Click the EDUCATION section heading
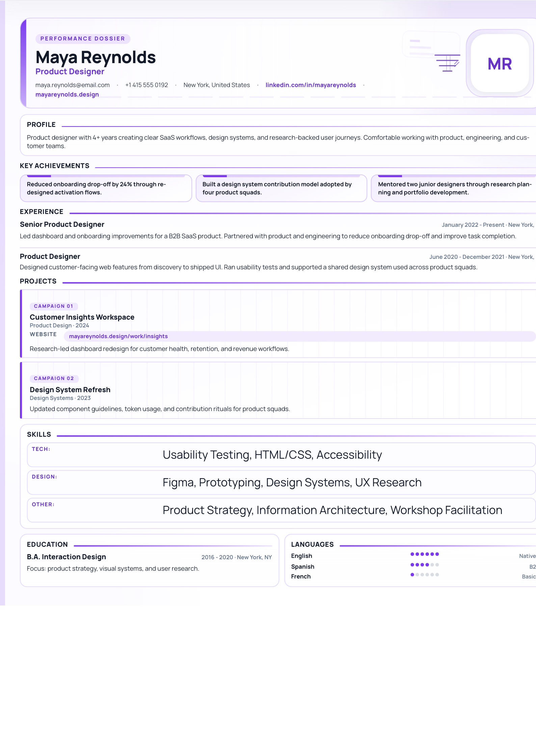The height and width of the screenshot is (756, 536). coord(47,544)
